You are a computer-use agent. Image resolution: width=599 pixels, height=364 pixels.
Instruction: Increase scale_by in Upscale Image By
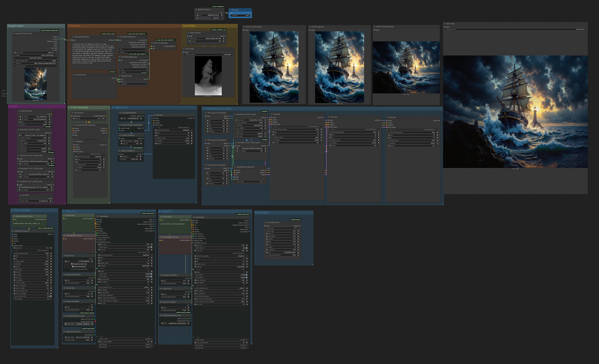[x=141, y=143]
